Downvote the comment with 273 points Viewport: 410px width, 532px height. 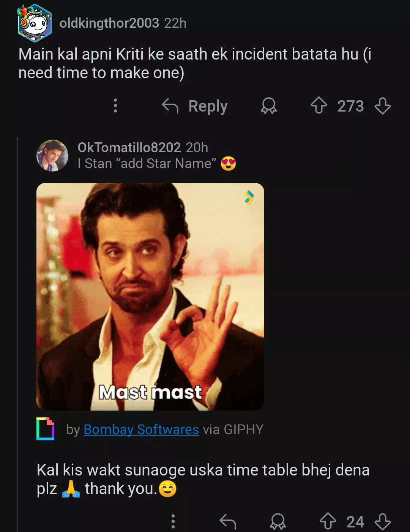(x=383, y=106)
